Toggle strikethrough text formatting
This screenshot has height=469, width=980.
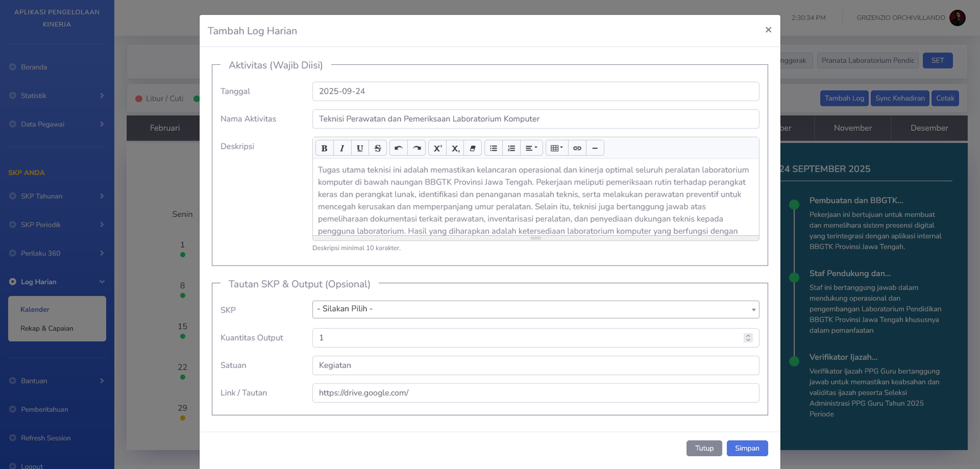click(378, 148)
